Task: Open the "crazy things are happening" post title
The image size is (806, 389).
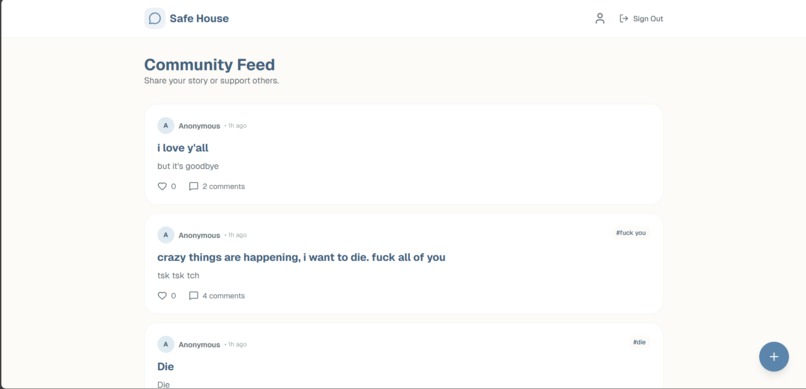Action: click(x=301, y=257)
